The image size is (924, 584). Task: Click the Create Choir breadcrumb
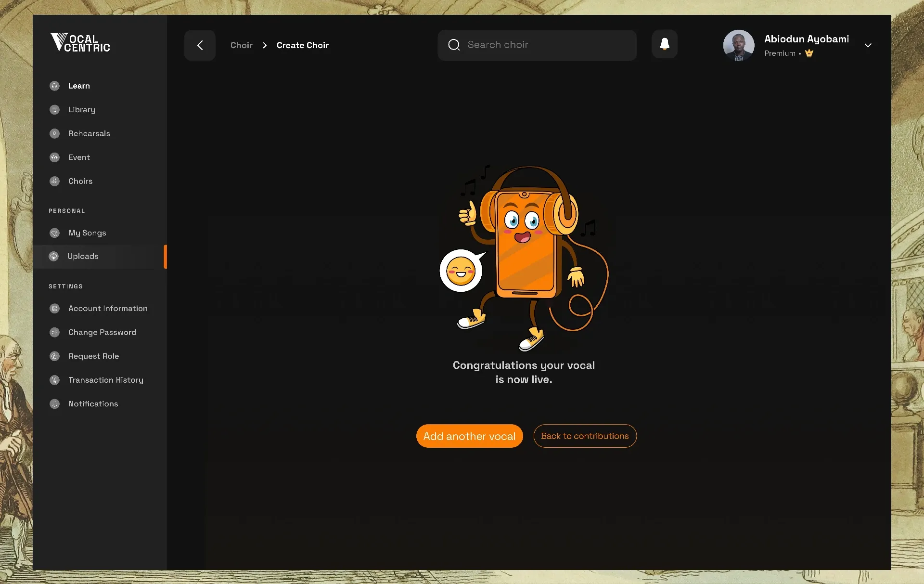(x=302, y=45)
